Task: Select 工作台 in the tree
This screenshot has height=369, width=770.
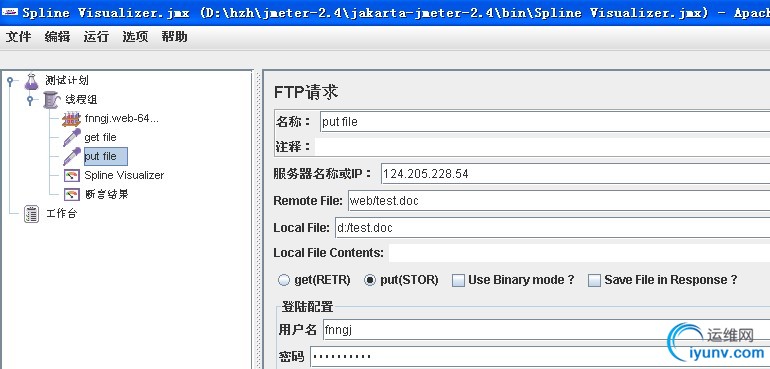Action: point(61,214)
